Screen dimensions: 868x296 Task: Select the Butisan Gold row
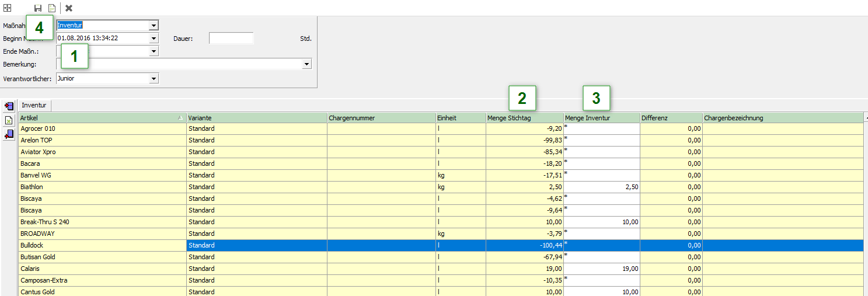102,257
